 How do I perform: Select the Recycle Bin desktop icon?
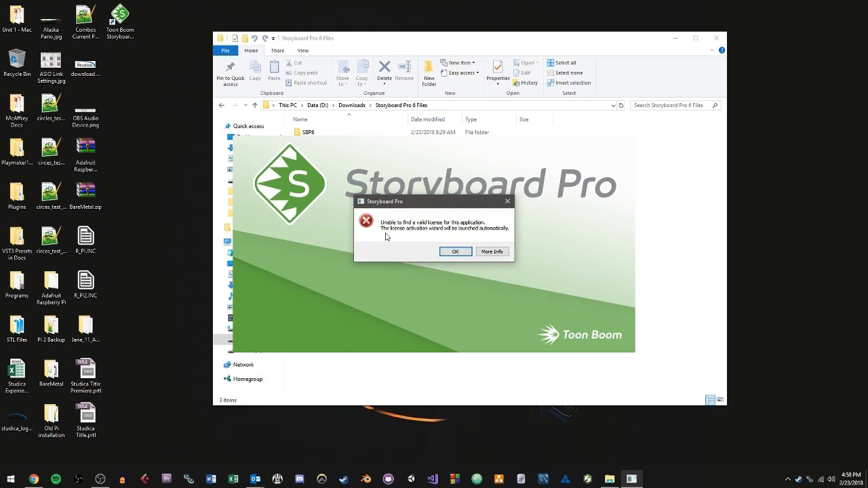point(17,64)
